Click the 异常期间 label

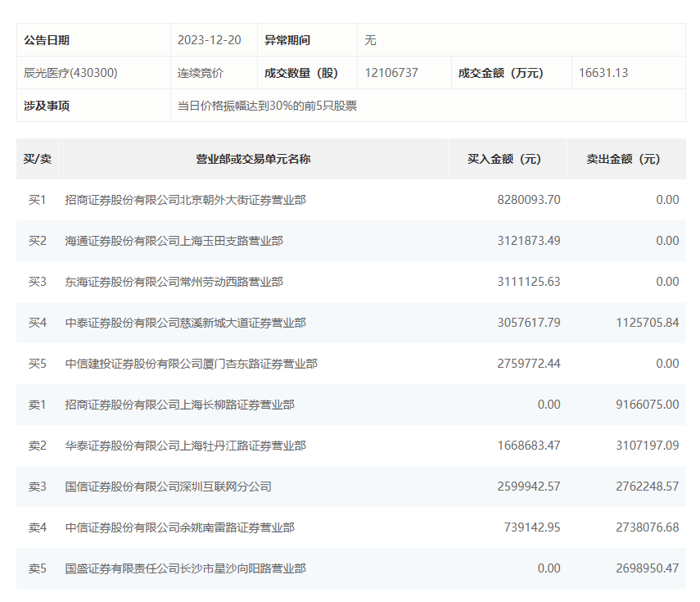(x=287, y=40)
